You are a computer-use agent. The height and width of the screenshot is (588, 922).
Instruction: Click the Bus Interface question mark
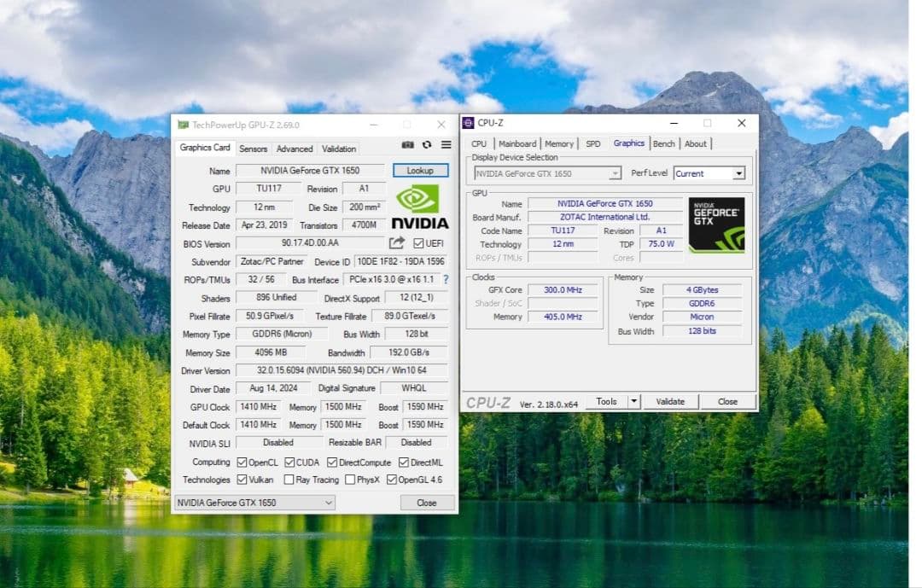[446, 280]
